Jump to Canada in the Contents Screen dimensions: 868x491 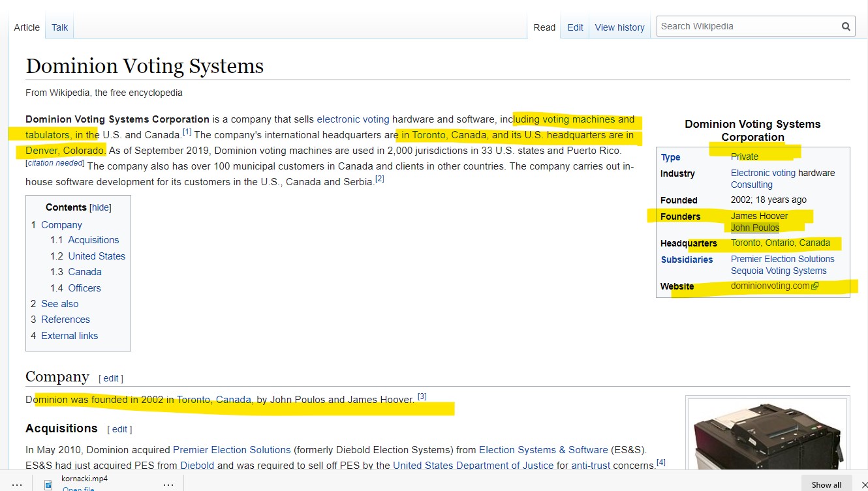click(x=85, y=272)
